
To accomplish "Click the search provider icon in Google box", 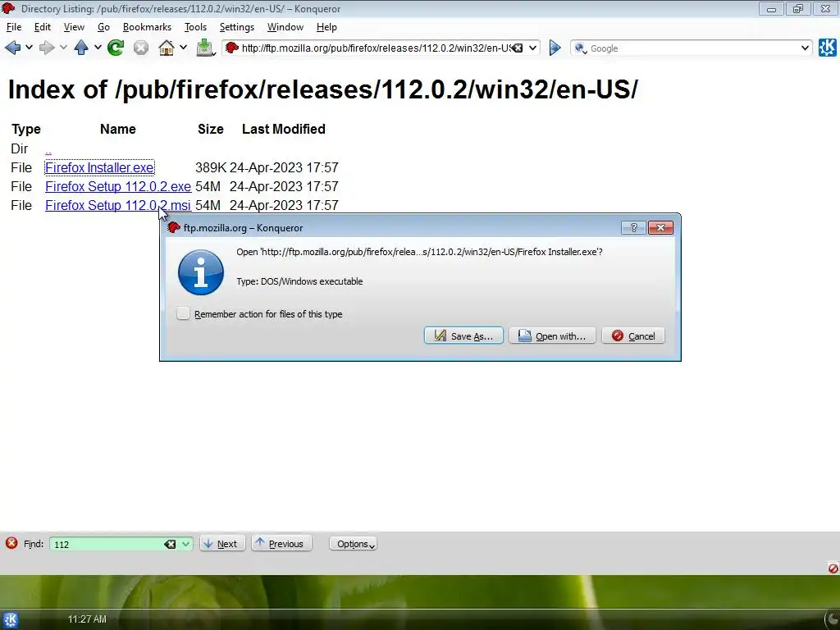I will click(x=580, y=48).
